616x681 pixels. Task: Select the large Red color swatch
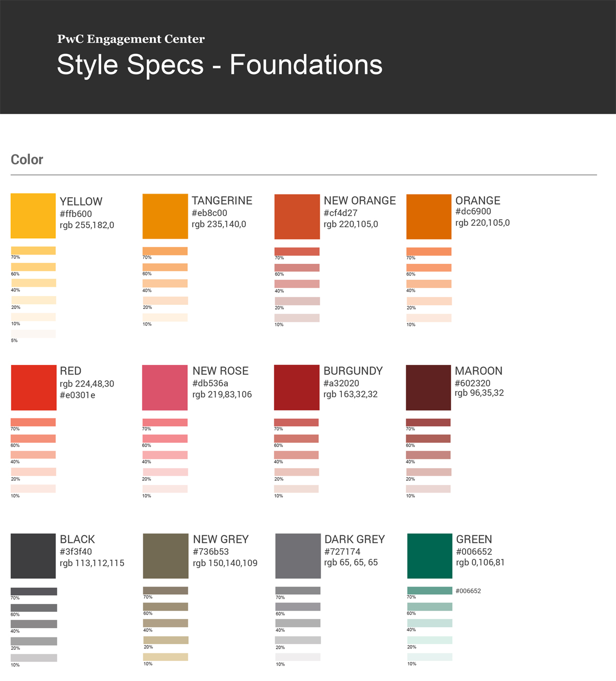point(33,387)
